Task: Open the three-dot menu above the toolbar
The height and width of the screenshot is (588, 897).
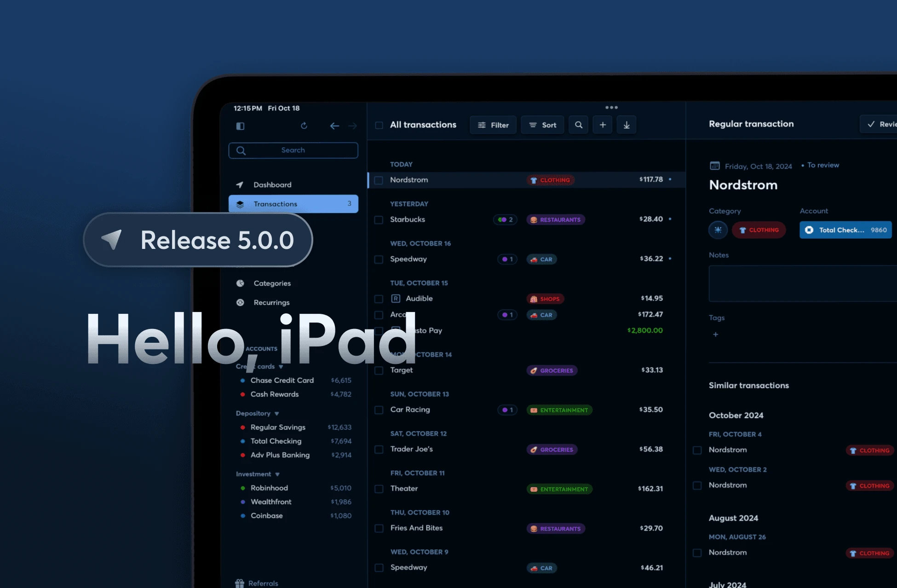Action: (x=611, y=107)
